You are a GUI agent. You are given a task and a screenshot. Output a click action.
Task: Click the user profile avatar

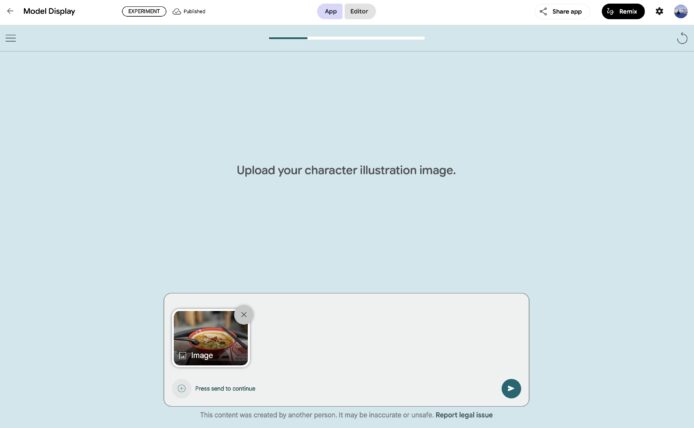click(681, 11)
